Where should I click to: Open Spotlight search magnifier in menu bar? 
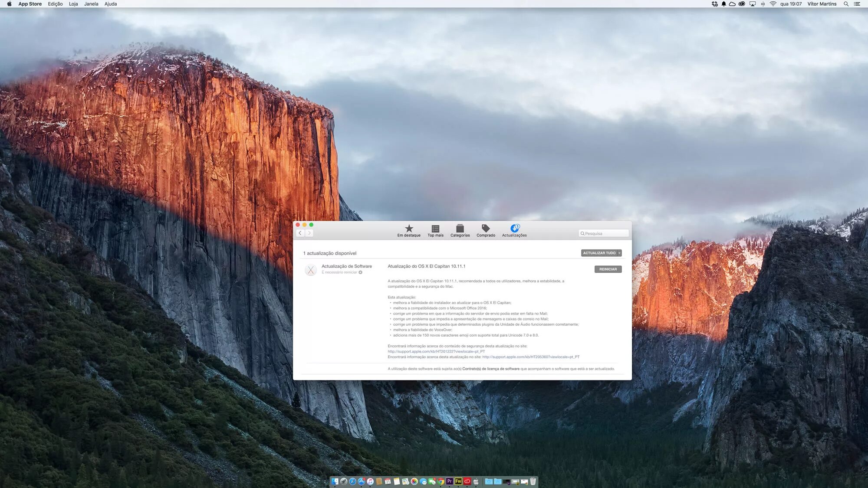pos(846,4)
